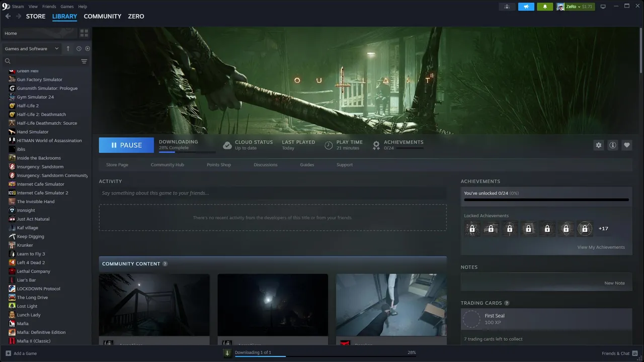This screenshot has width=644, height=362.
Task: Click the Trading Cards help question mark
Action: (x=507, y=303)
